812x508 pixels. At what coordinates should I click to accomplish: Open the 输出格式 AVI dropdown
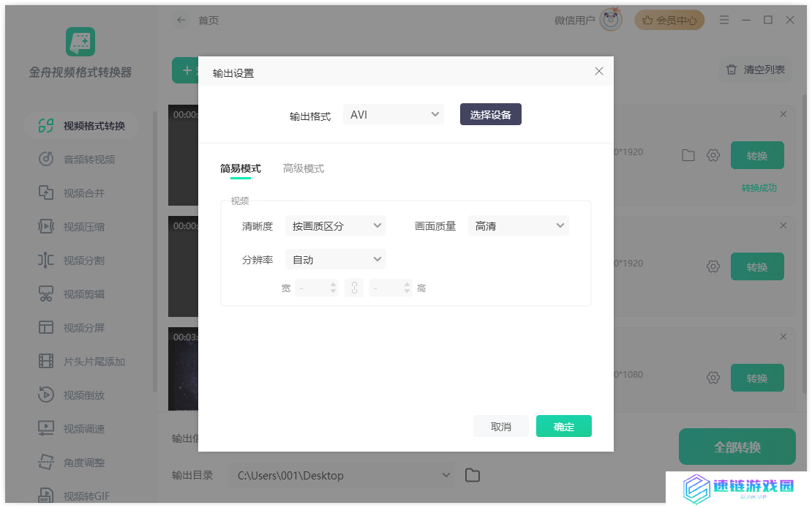click(393, 115)
